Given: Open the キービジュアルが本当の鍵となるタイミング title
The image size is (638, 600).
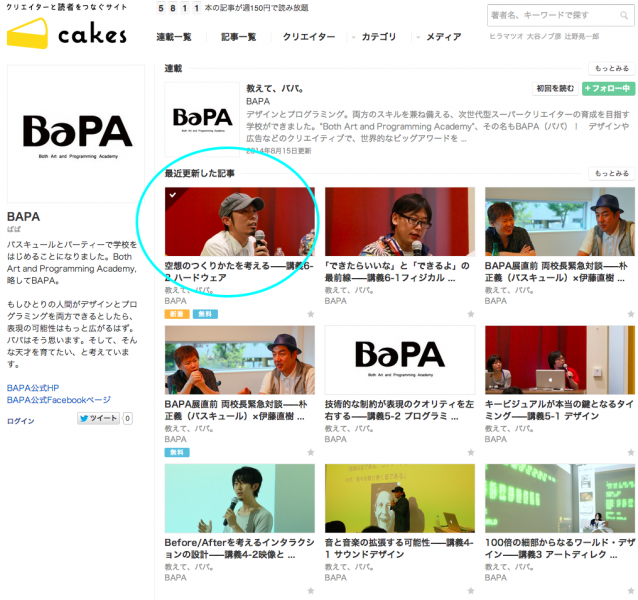Looking at the screenshot, I should coord(559,410).
